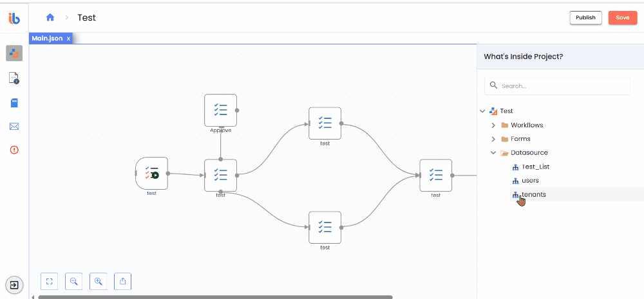Expand the Workflows folder chevron
The image size is (644, 299).
point(494,125)
